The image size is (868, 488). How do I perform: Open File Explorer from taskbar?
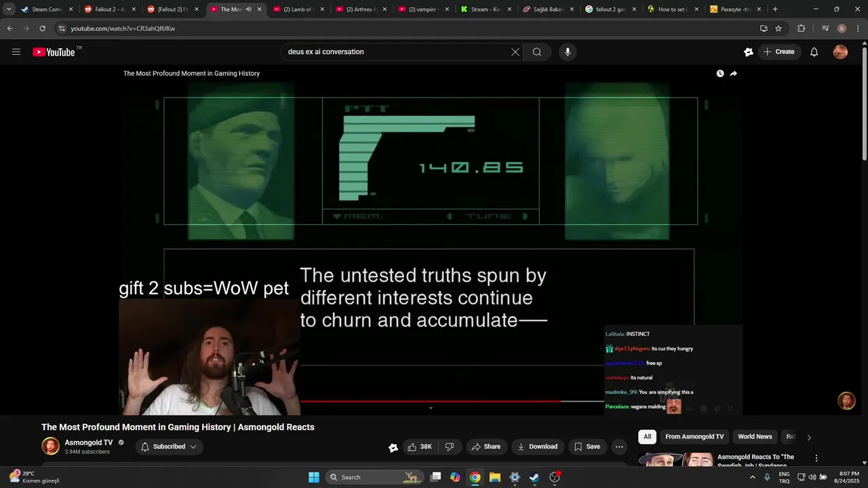[x=495, y=477]
